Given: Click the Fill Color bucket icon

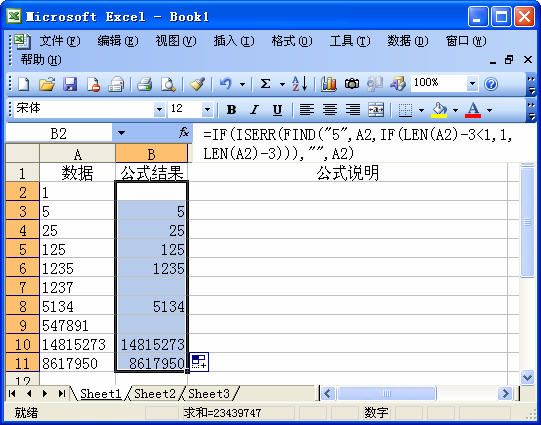Looking at the screenshot, I should pos(440,110).
